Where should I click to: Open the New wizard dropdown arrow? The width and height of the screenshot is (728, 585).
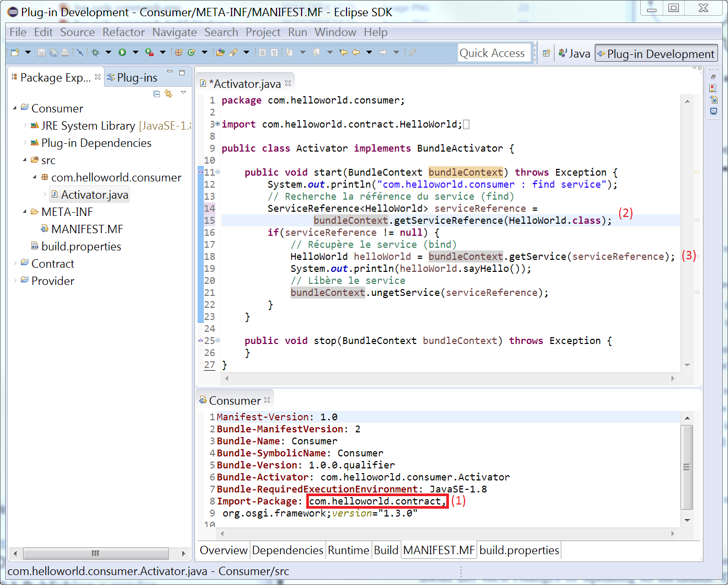[x=28, y=52]
